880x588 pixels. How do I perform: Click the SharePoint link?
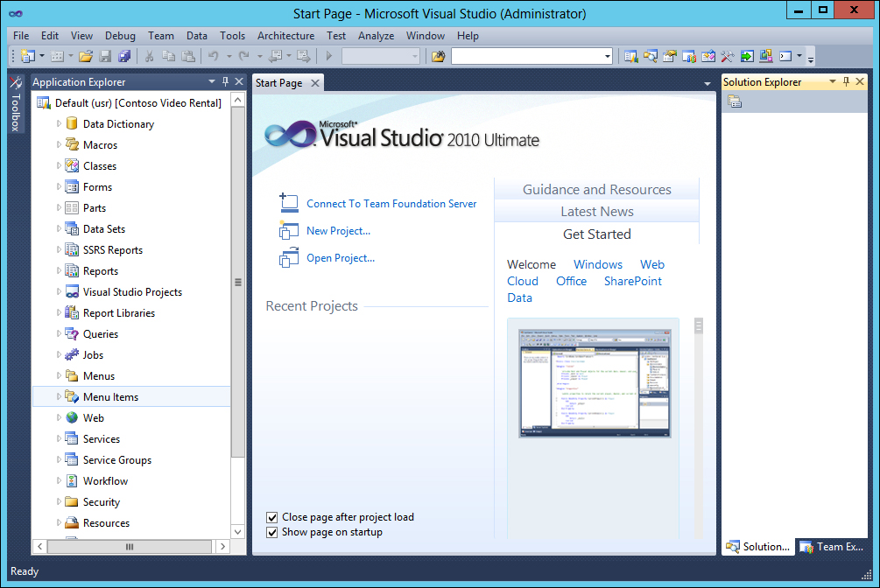[x=632, y=281]
